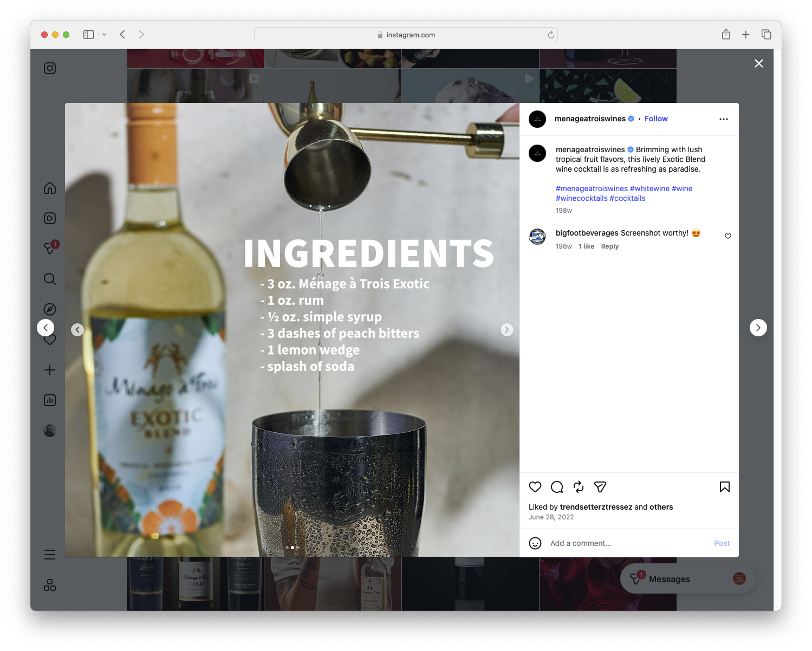Screen dimensions: 812x651
Task: Open #whitewine hashtag
Action: (649, 188)
